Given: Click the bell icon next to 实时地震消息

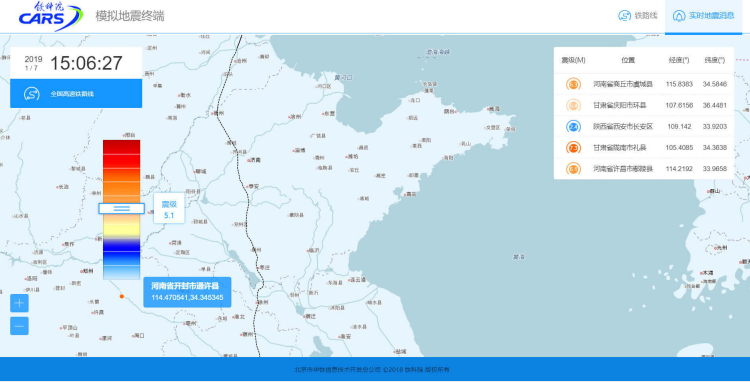Looking at the screenshot, I should coord(678,16).
